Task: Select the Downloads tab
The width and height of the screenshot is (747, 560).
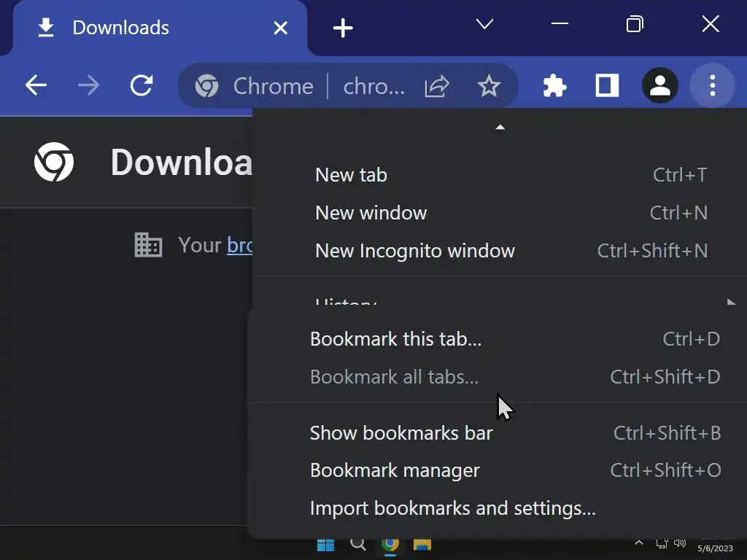Action: 160,28
